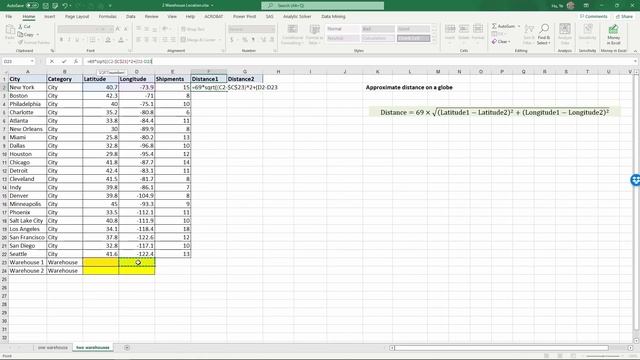The height and width of the screenshot is (360, 640).
Task: Cancel formula entry with X icon
Action: 51,61
